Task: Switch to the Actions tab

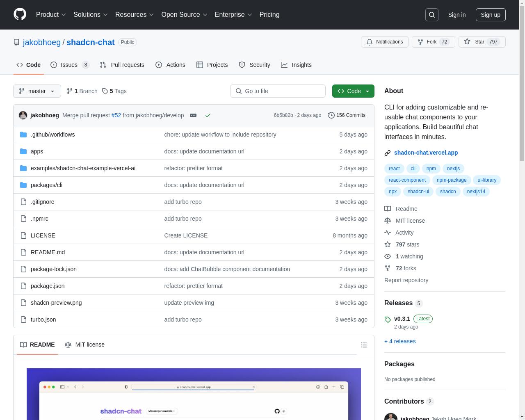Action: pos(170,65)
